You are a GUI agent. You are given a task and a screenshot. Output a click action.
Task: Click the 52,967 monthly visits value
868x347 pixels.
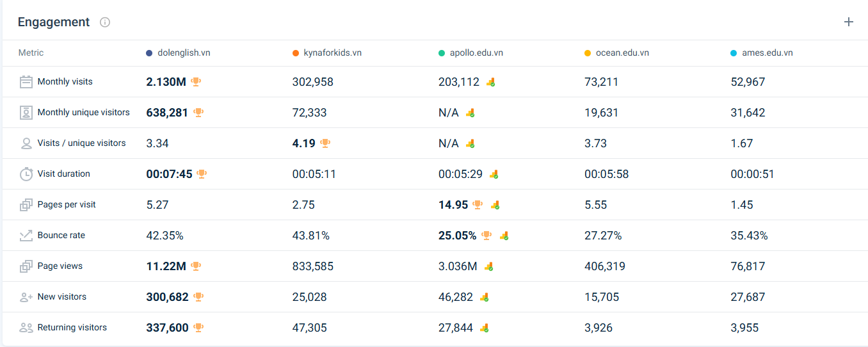tap(748, 82)
